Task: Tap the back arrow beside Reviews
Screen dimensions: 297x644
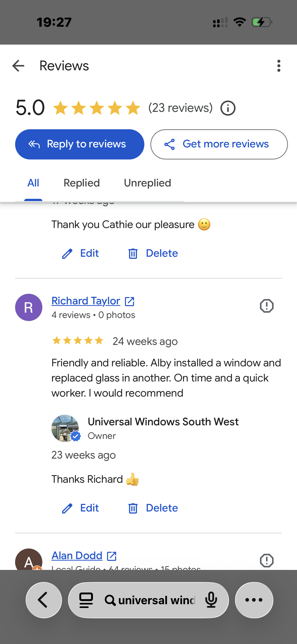Action: 18,66
